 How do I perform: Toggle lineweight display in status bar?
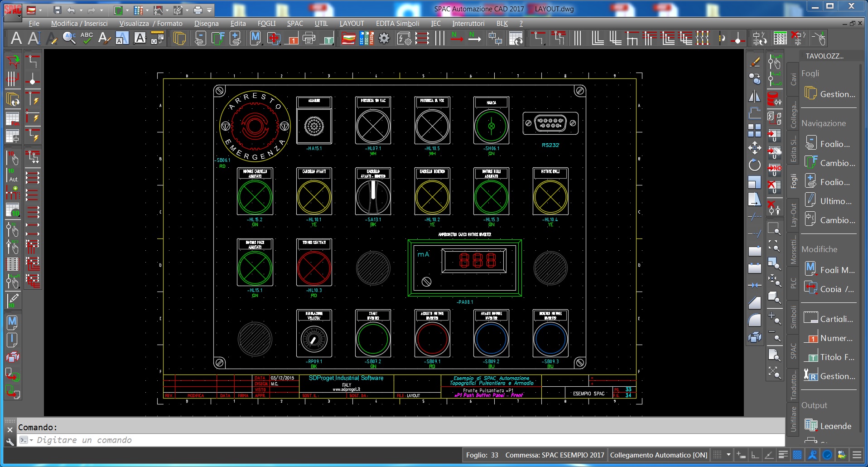pyautogui.click(x=783, y=455)
